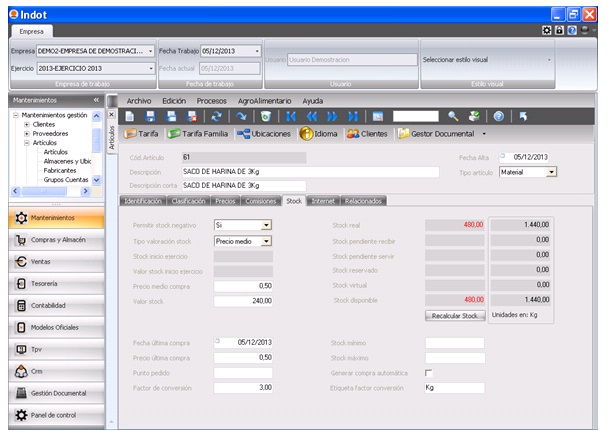
Task: Expand Tipo valoración stock combo box
Action: tap(266, 241)
